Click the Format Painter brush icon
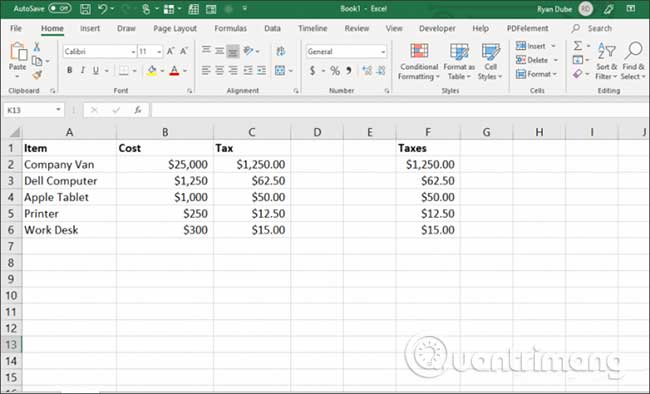 pos(37,75)
